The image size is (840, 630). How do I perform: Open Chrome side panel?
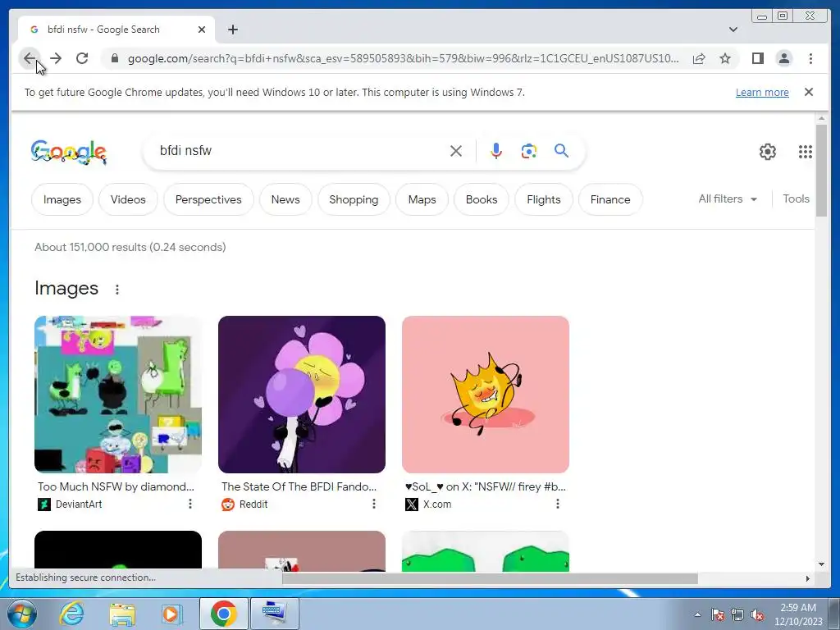pyautogui.click(x=757, y=58)
